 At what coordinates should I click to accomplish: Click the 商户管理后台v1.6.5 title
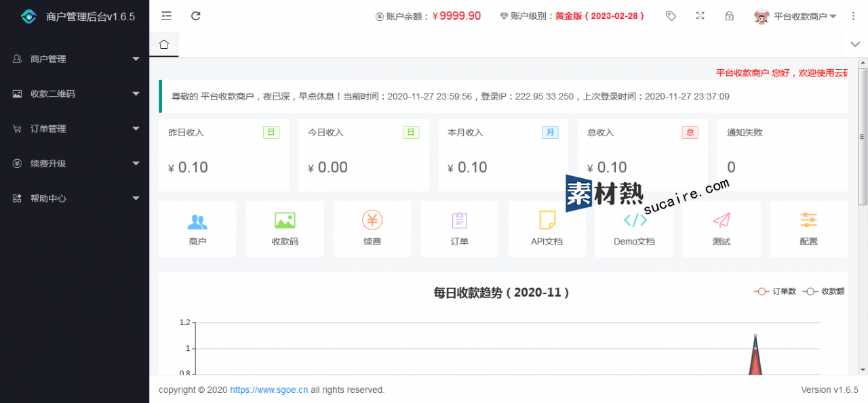90,16
